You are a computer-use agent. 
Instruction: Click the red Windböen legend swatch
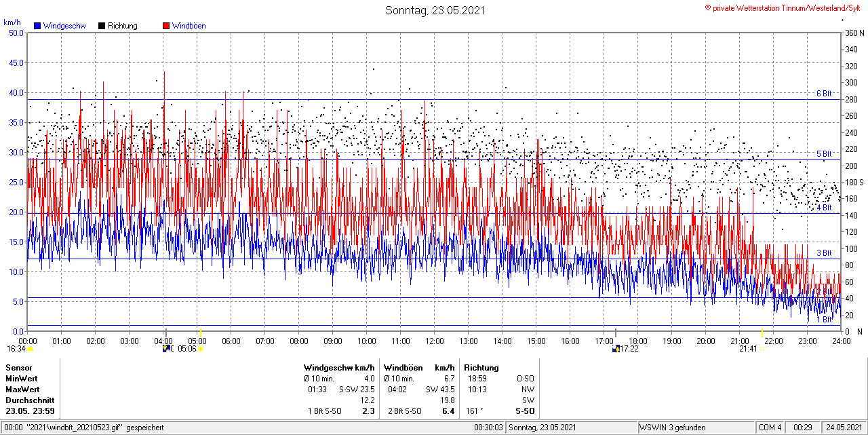166,26
